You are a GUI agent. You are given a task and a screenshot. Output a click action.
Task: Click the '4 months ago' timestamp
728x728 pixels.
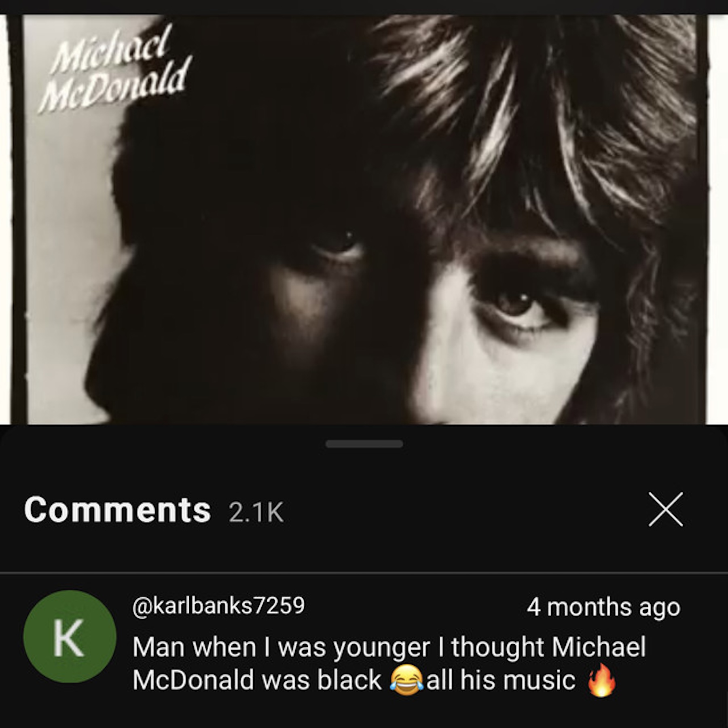(603, 607)
